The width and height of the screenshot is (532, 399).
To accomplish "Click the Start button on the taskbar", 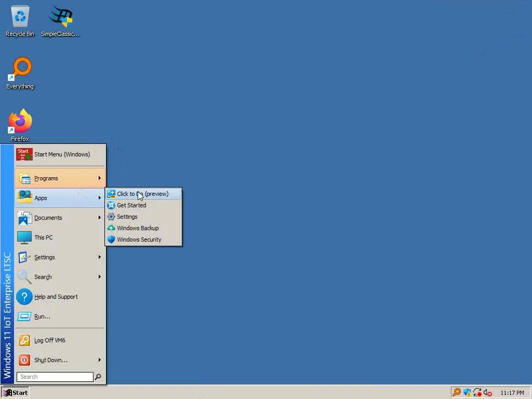I will click(15, 393).
